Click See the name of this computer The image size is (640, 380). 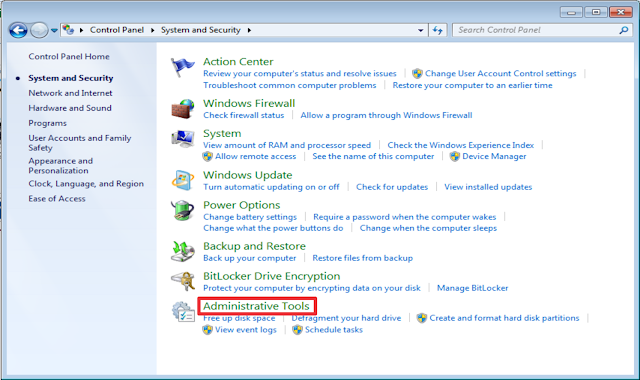(373, 156)
